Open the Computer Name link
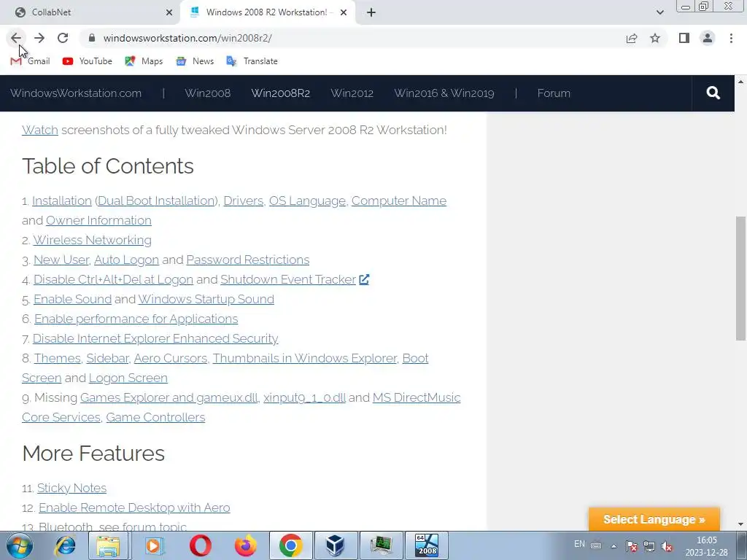This screenshot has width=747, height=560. point(399,201)
